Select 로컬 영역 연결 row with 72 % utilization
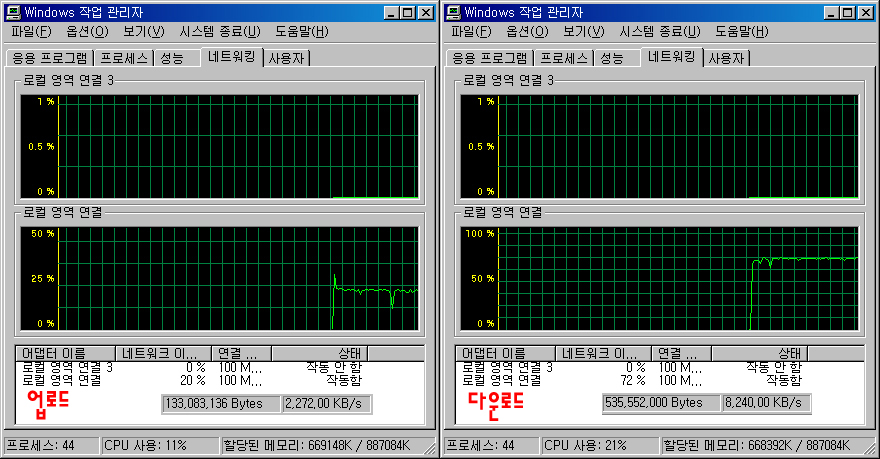The width and height of the screenshot is (880, 459). pyautogui.click(x=632, y=380)
